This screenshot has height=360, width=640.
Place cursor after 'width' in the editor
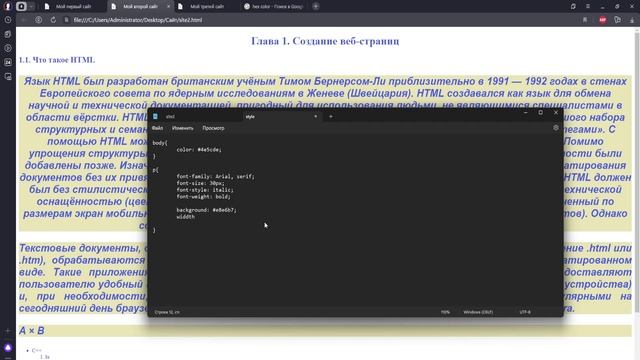[x=195, y=217]
